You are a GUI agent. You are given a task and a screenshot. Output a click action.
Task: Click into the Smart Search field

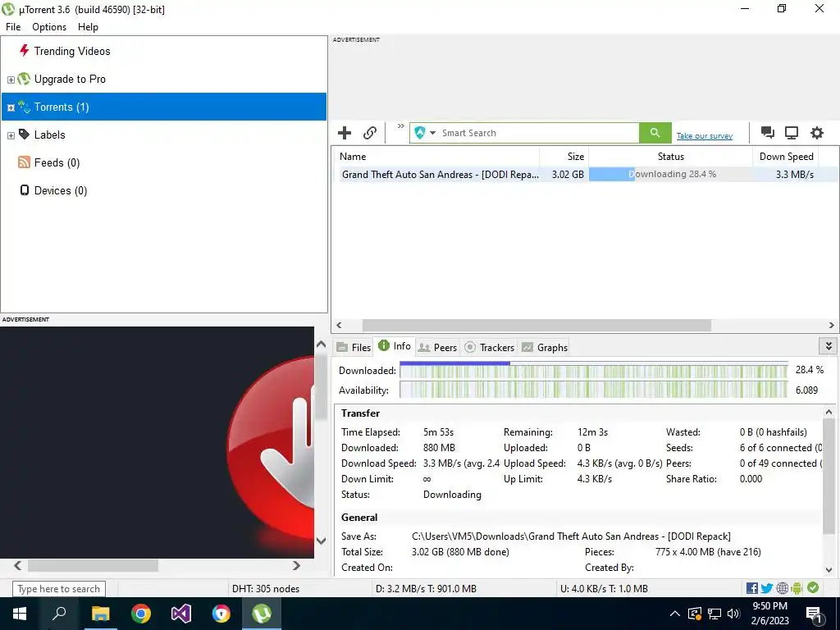538,133
